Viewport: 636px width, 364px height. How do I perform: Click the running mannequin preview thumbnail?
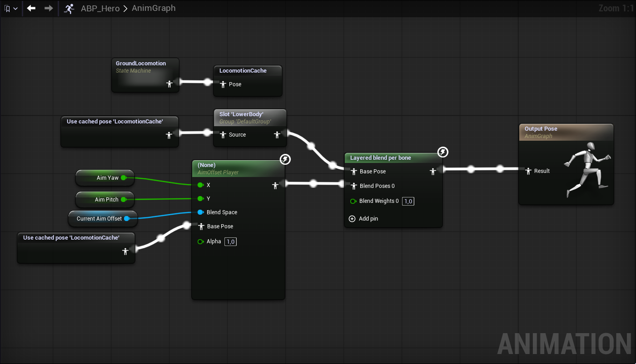pos(587,169)
